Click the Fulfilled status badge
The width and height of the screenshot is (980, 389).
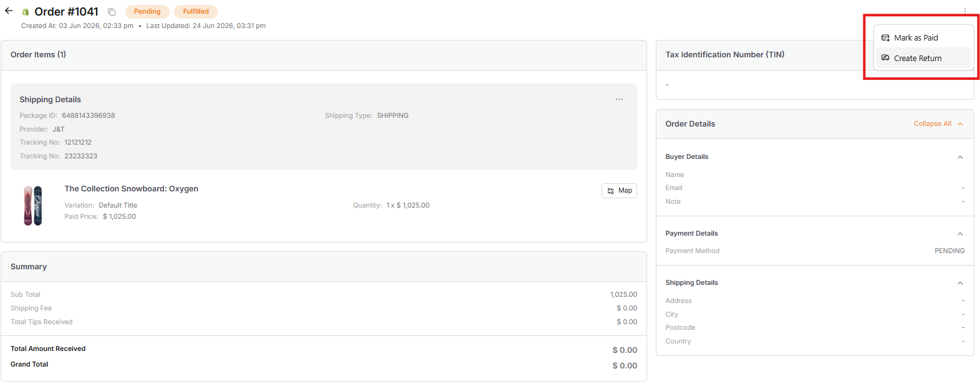coord(196,12)
